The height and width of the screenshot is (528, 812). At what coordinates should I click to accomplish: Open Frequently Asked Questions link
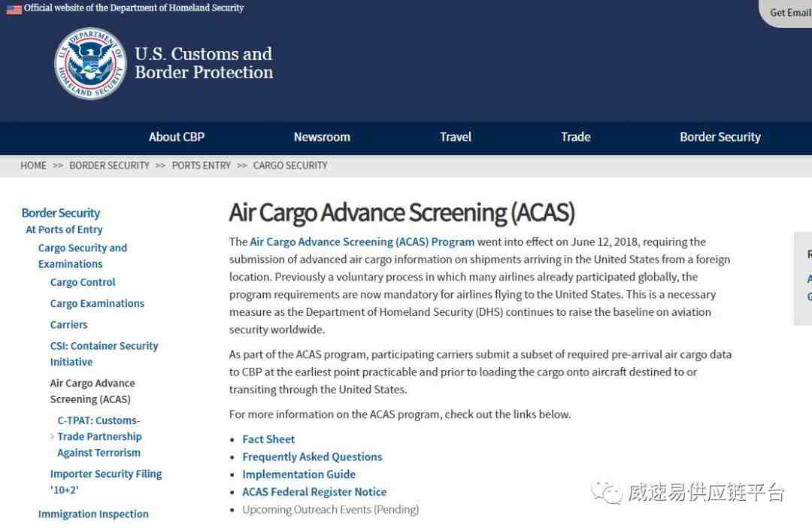point(312,457)
